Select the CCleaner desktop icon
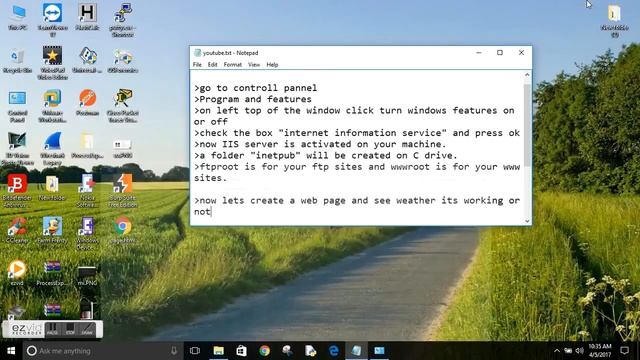640x360 pixels. [x=17, y=231]
